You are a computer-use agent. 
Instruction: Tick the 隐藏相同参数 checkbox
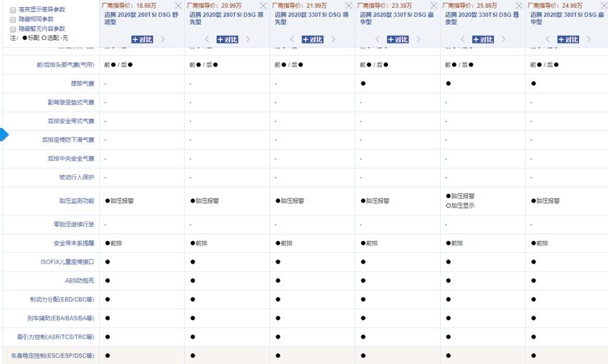13,20
